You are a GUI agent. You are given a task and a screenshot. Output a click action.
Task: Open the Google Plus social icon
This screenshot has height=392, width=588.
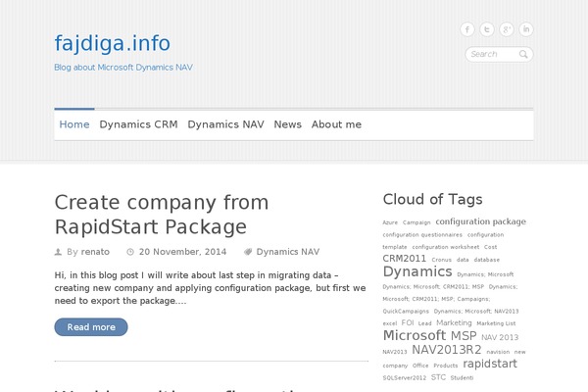(507, 29)
